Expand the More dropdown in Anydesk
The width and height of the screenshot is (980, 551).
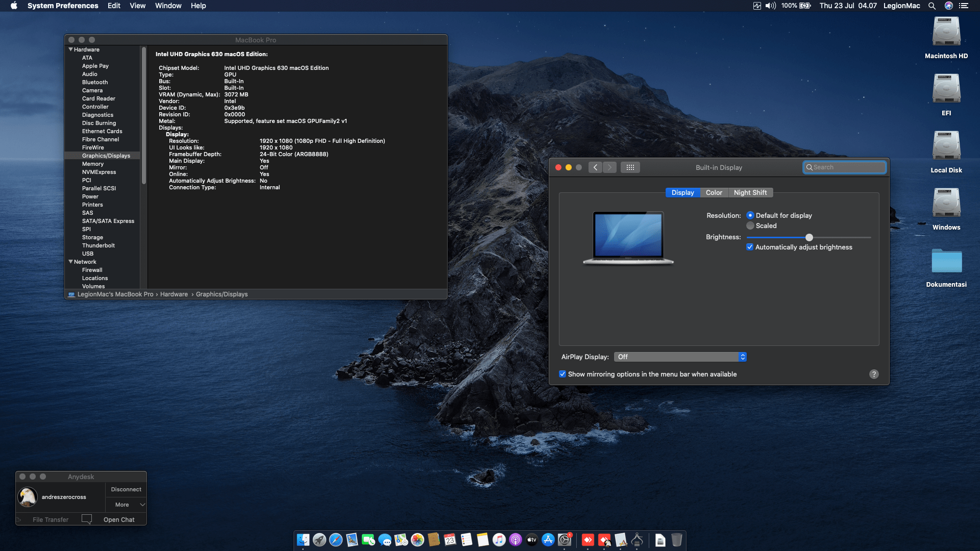click(126, 505)
